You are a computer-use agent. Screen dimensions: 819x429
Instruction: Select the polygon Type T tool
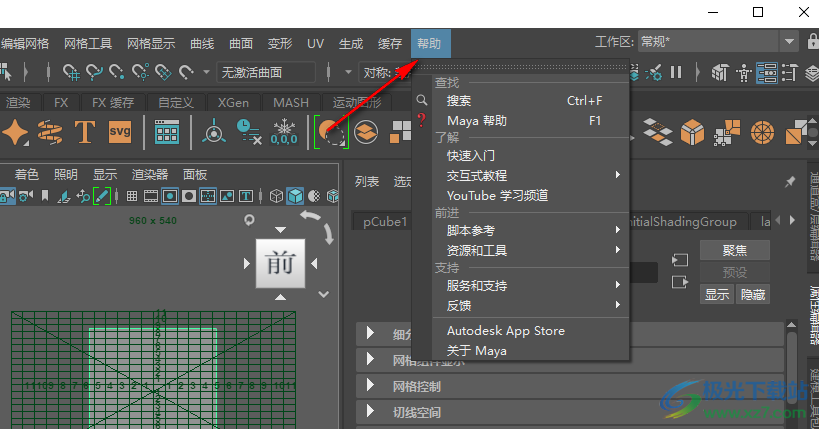[x=85, y=132]
